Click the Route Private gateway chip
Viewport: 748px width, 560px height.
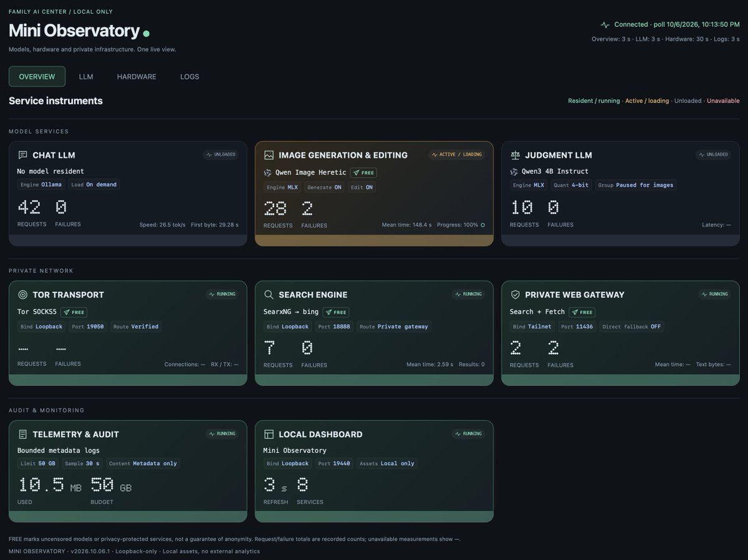(394, 327)
